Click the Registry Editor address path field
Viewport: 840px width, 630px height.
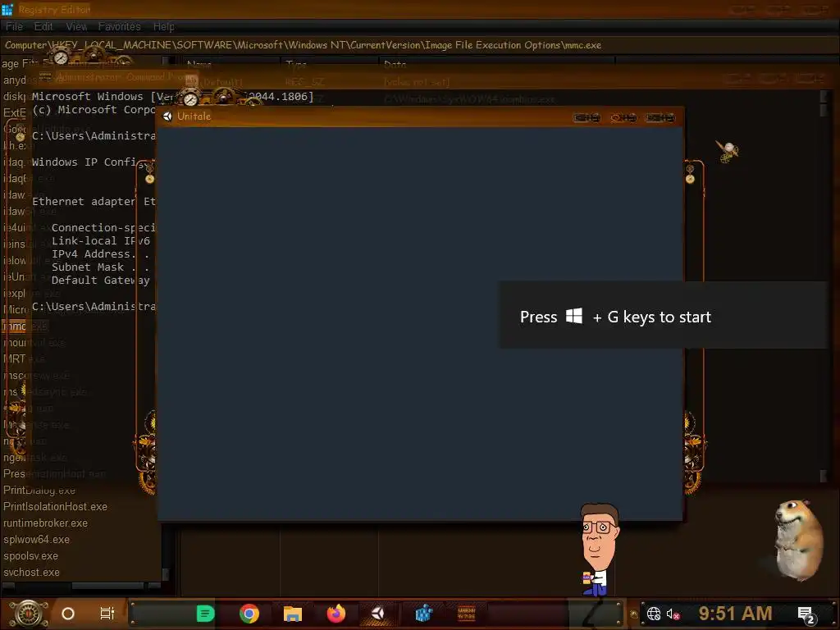click(x=420, y=45)
